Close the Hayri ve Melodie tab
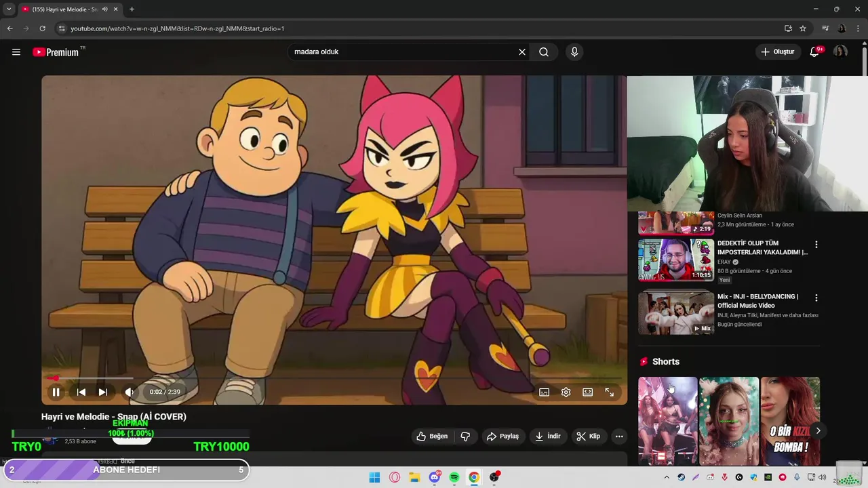Image resolution: width=868 pixels, height=488 pixels. (115, 9)
